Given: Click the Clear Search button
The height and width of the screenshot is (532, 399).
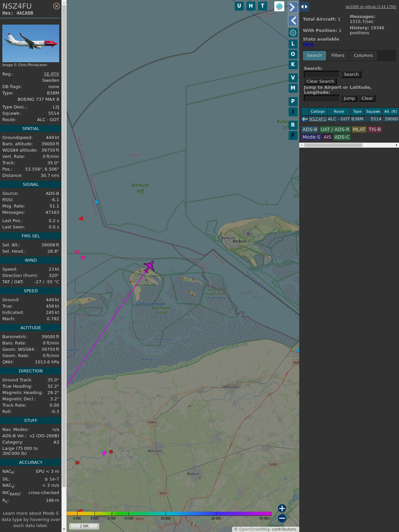Looking at the screenshot, I should [320, 81].
